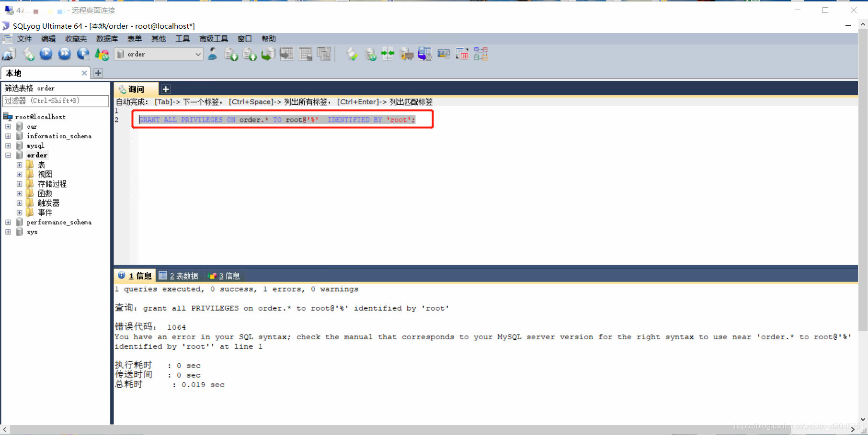Click the notification services icon
This screenshot has width=868, height=435.
coord(444,54)
